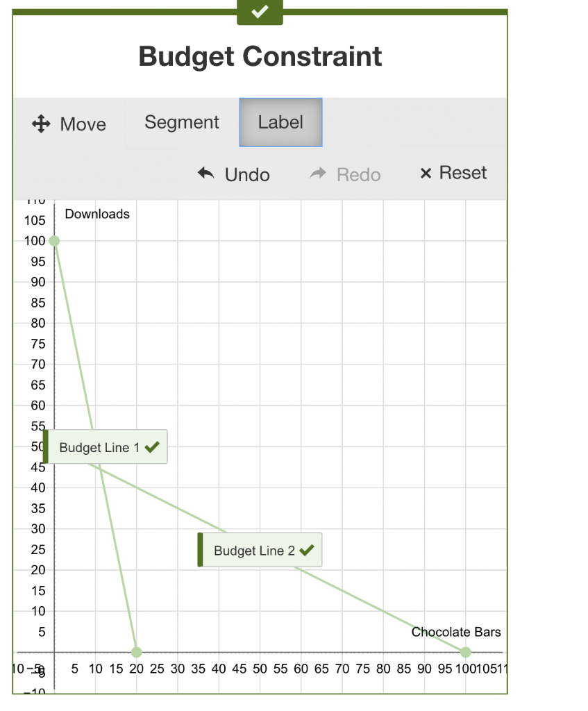Select the endpoint at Downloads value 100
Image resolution: width=588 pixels, height=711 pixels.
55,241
